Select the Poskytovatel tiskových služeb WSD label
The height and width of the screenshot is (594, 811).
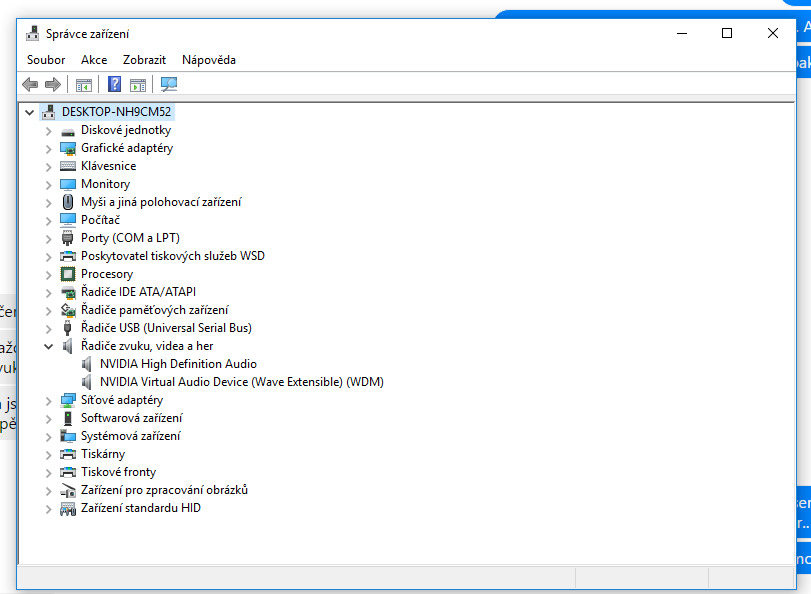173,256
